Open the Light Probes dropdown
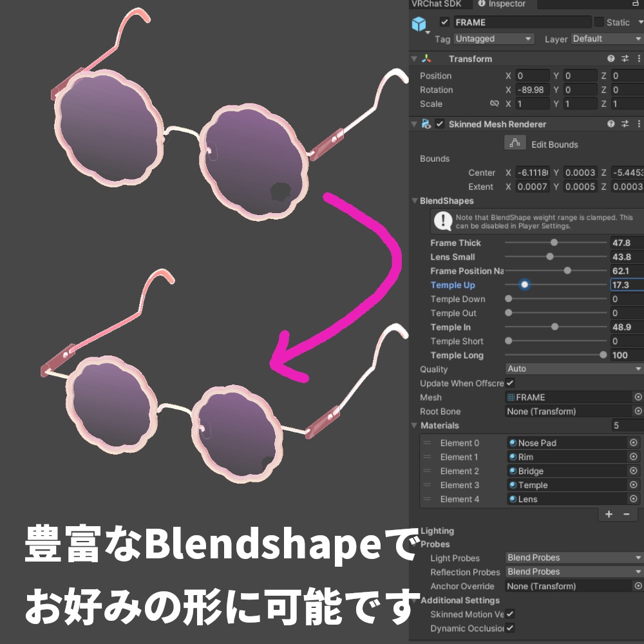Viewport: 644px width, 644px height. [574, 557]
